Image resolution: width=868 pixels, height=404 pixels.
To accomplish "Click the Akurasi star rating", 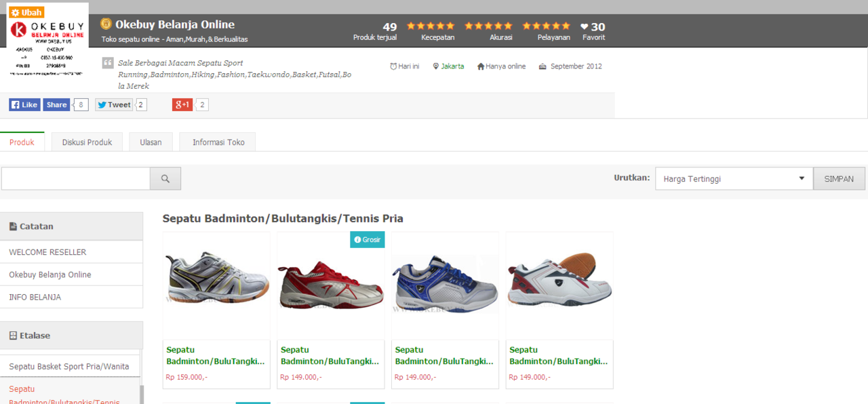I will [488, 26].
